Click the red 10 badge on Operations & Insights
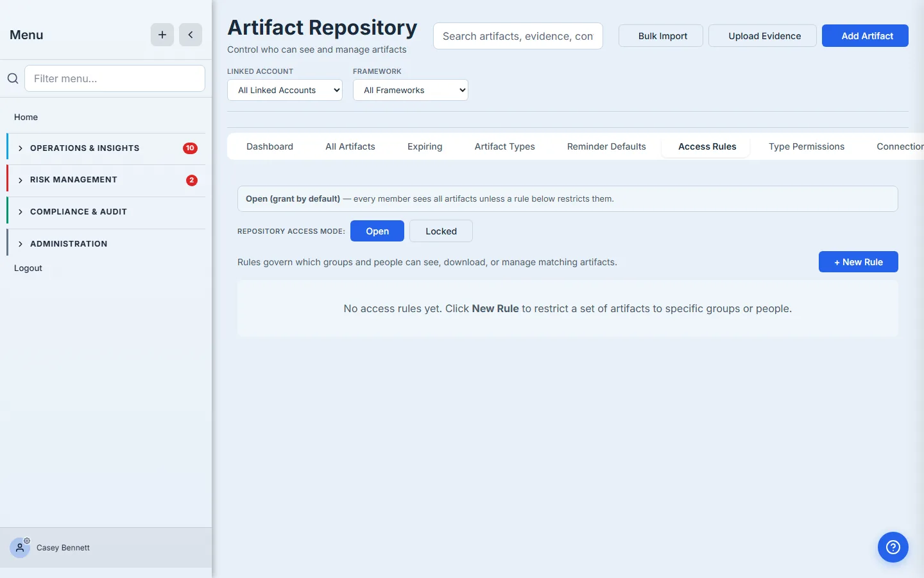The height and width of the screenshot is (578, 924). coord(190,148)
